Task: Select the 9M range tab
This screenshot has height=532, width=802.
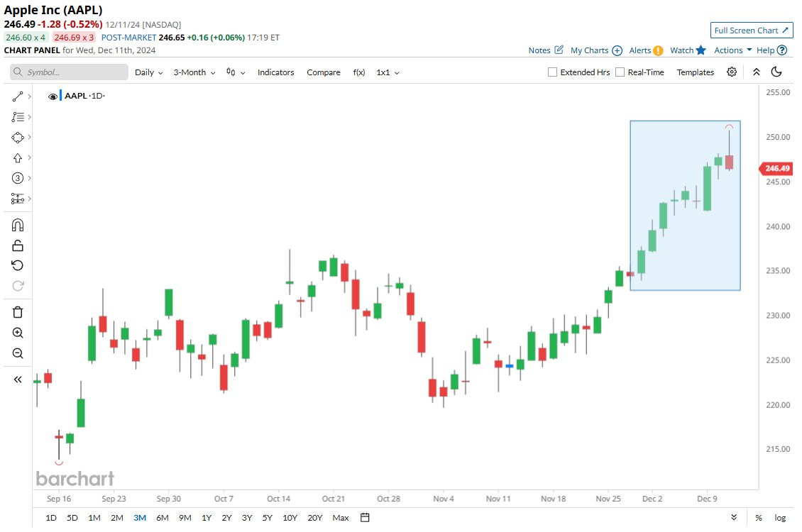Action: [185, 518]
